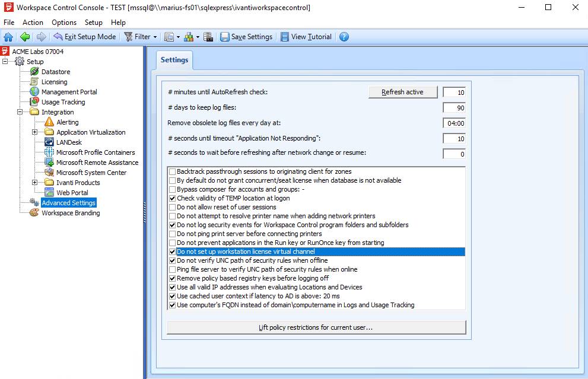Screen dimensions: 588x379
Task: Select Microsoft Profile Containers globe icon
Action: [49, 152]
